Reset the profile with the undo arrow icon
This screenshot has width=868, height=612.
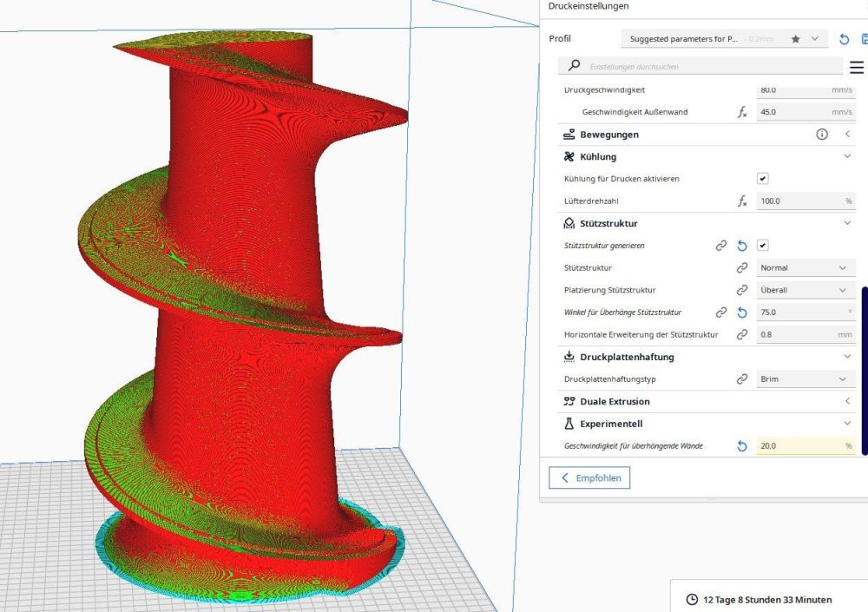tap(844, 39)
